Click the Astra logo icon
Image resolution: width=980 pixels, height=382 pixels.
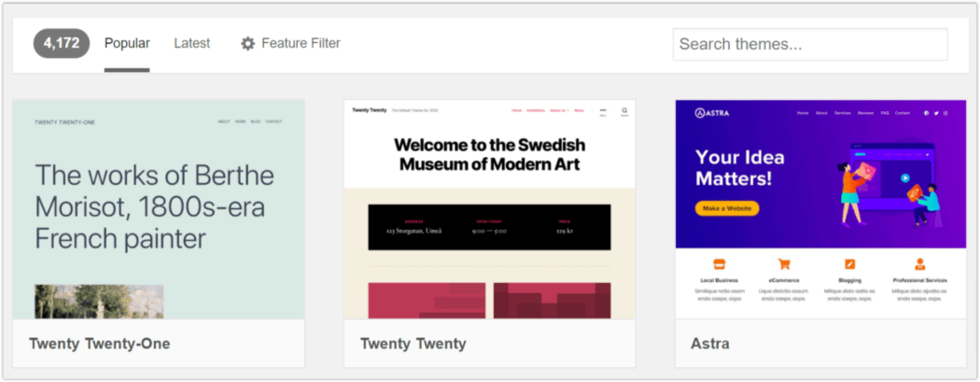[x=699, y=114]
